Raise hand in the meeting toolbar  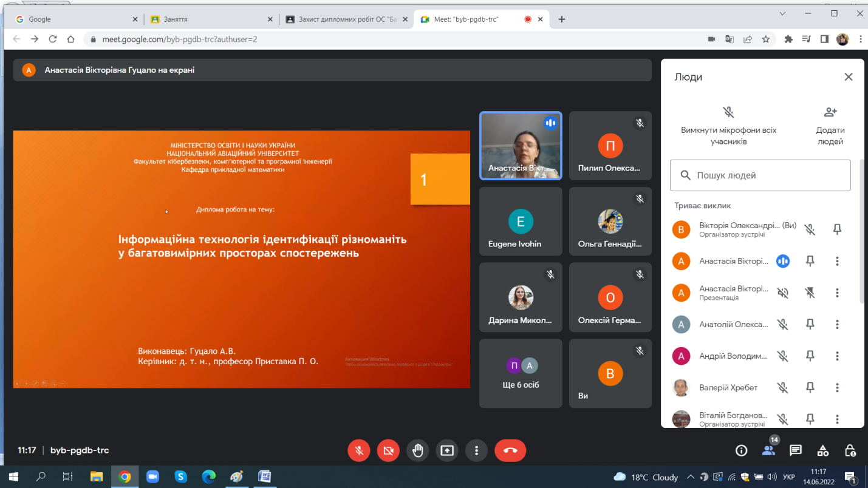(x=418, y=450)
